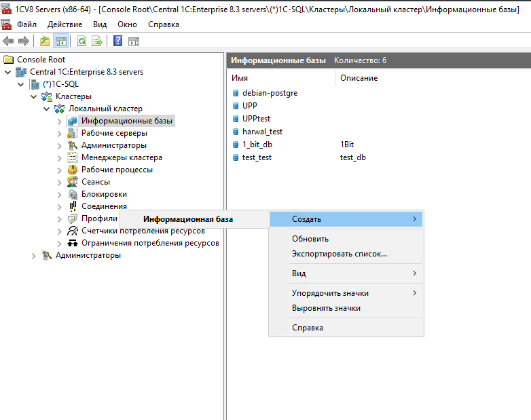Toggle the Show/Hide Action Pane icon
531x420 pixels.
click(134, 41)
